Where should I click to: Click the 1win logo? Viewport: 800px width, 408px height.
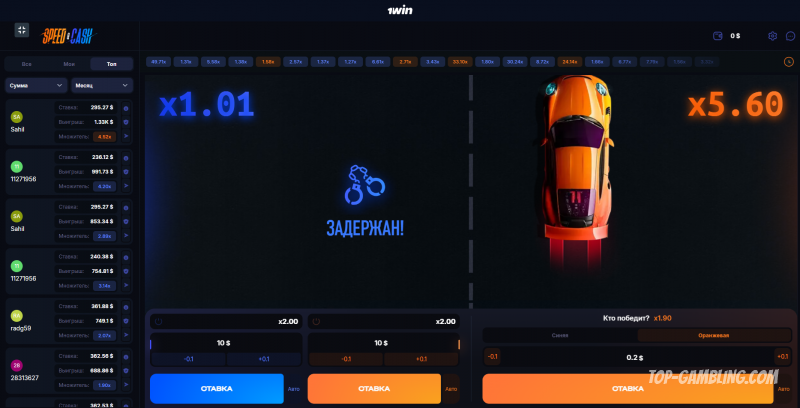pyautogui.click(x=400, y=10)
